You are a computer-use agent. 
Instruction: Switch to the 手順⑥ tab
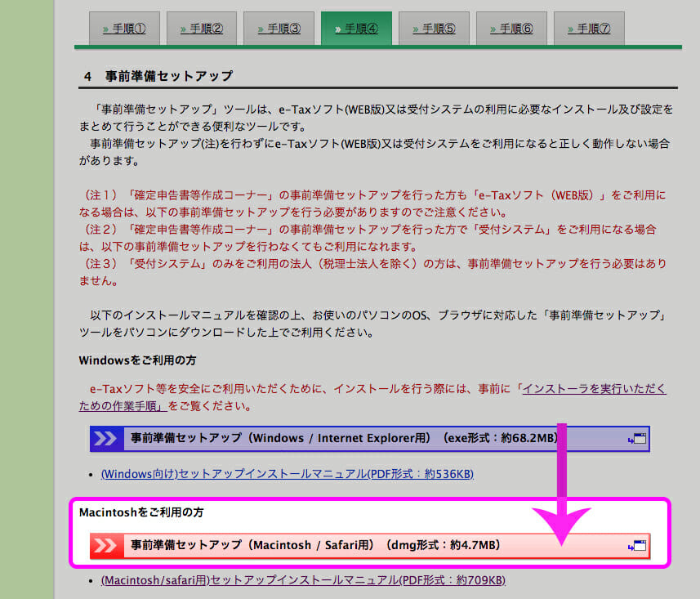coord(511,29)
